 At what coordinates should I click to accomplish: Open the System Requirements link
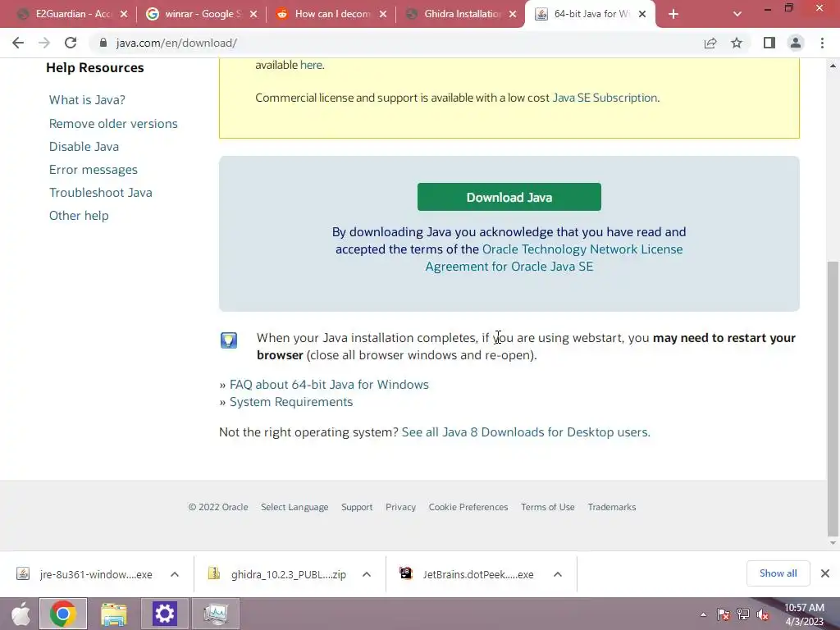(x=291, y=402)
